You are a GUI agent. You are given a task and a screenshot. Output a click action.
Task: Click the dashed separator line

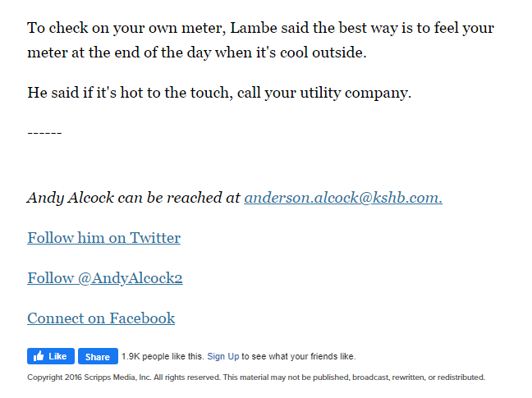pos(44,133)
